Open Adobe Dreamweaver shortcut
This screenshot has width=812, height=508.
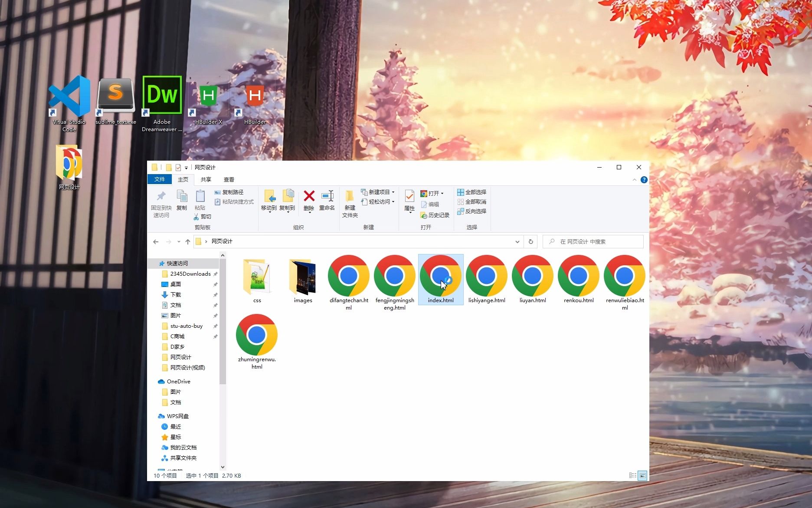click(161, 95)
